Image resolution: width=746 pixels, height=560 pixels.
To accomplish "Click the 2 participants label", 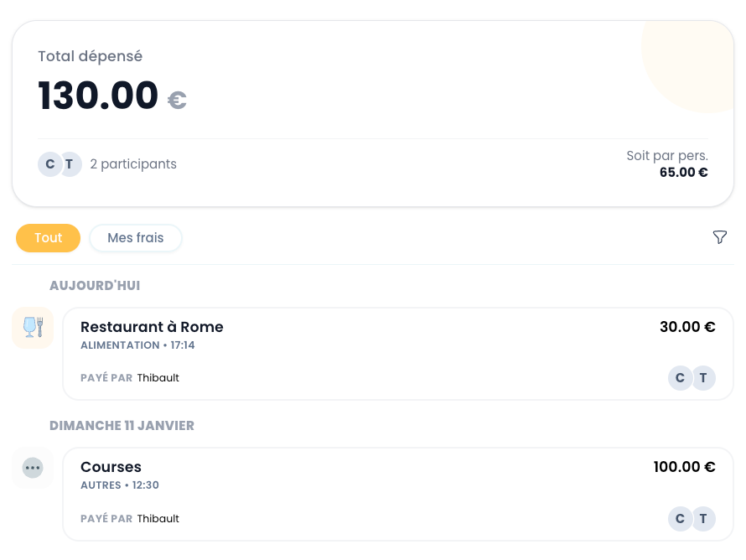I will tap(133, 164).
